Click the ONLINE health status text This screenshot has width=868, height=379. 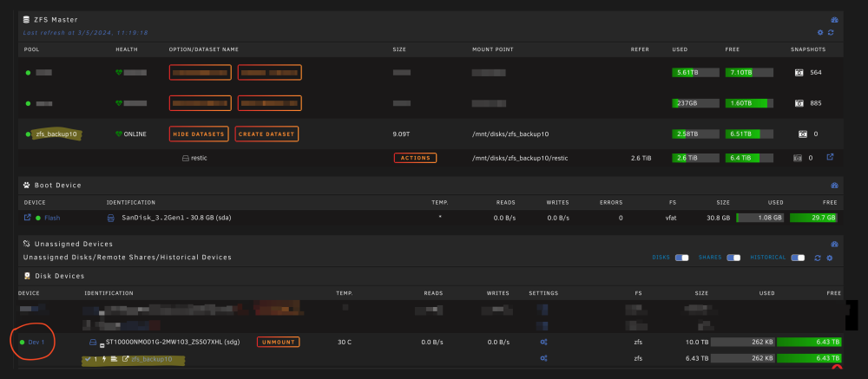[135, 134]
